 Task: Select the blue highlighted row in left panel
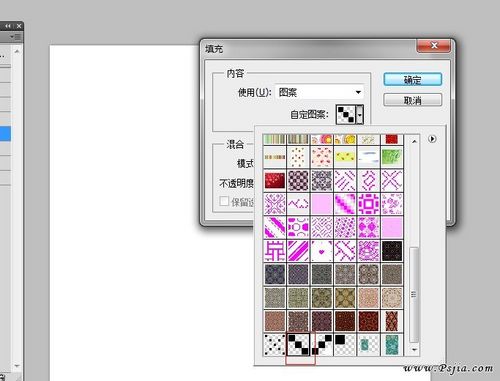tap(5, 134)
